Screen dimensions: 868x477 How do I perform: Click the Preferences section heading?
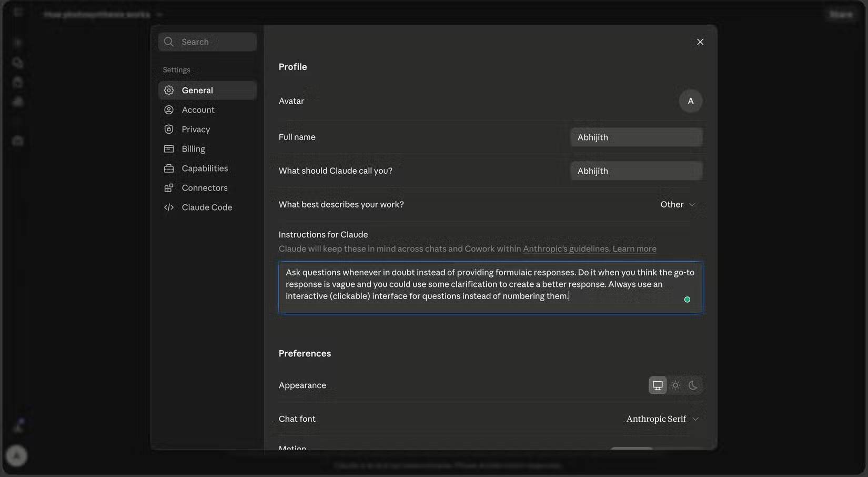tap(305, 353)
